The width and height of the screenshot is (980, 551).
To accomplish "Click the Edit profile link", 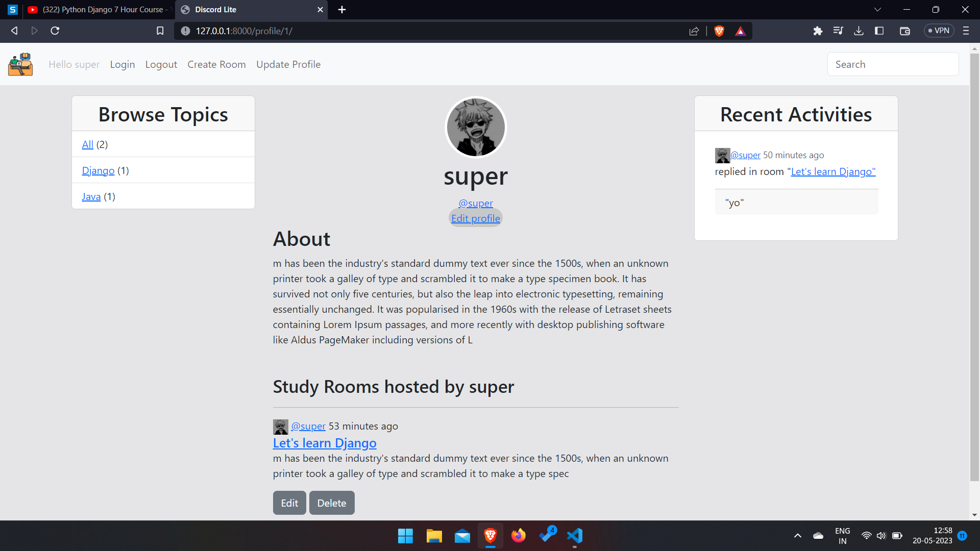I will click(475, 218).
